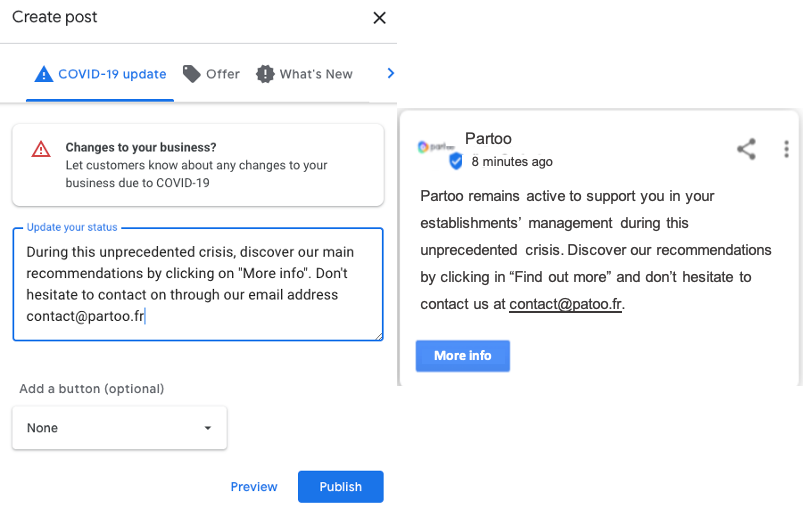This screenshot has width=803, height=517.
Task: Share the Partoo post
Action: [x=746, y=149]
